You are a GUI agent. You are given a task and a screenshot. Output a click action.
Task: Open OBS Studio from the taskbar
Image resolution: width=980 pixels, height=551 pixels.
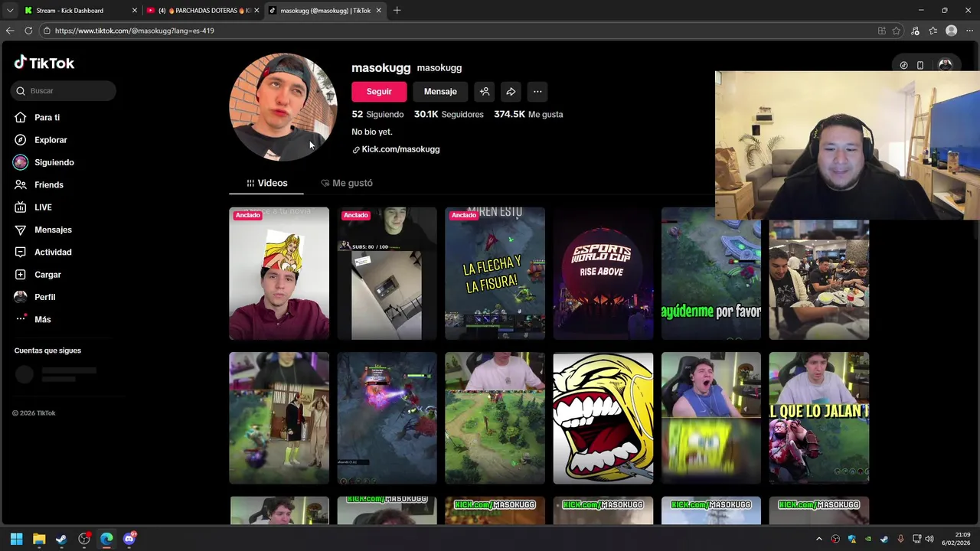(x=84, y=539)
